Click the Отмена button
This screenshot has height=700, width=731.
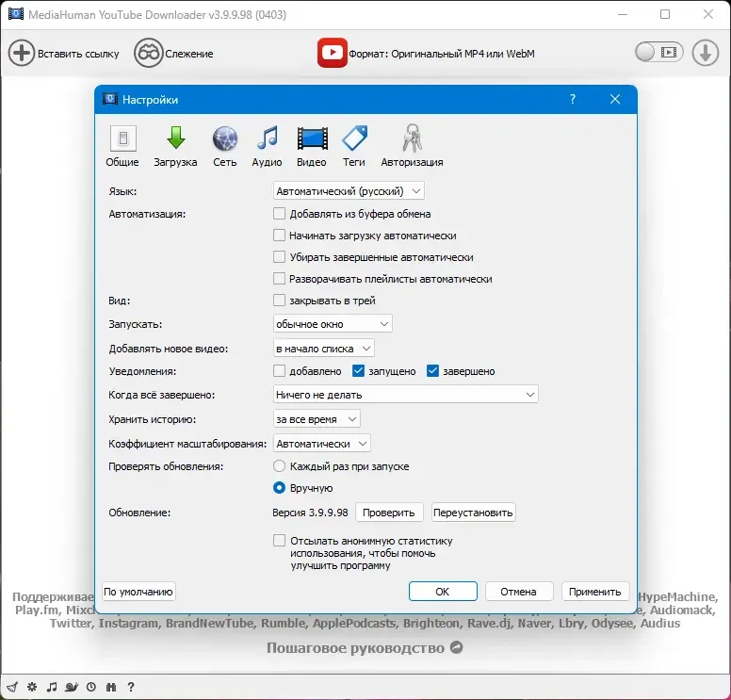tap(519, 592)
